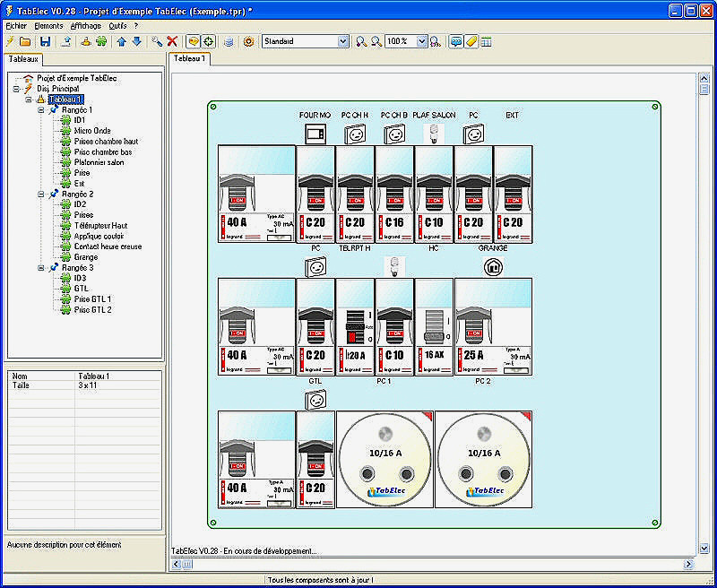The height and width of the screenshot is (588, 717).
Task: Collapse the Tableau 1 tree node
Action: click(x=28, y=99)
